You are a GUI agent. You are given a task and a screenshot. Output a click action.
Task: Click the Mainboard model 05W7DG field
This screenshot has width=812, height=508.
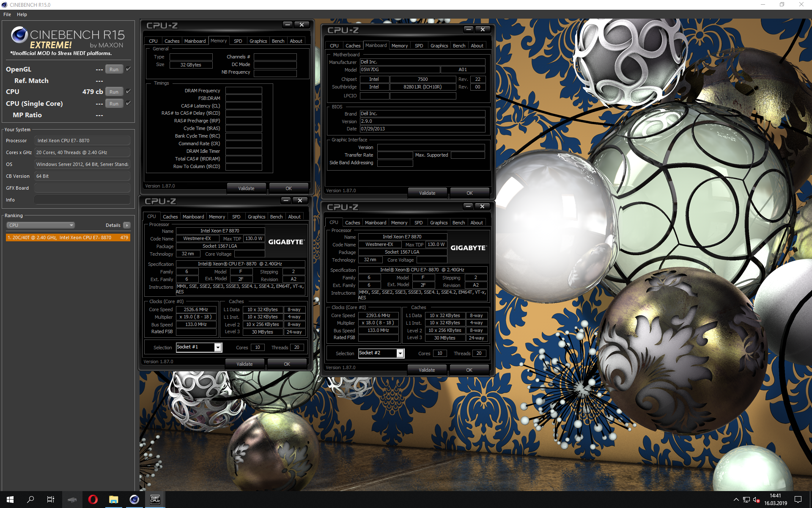400,70
